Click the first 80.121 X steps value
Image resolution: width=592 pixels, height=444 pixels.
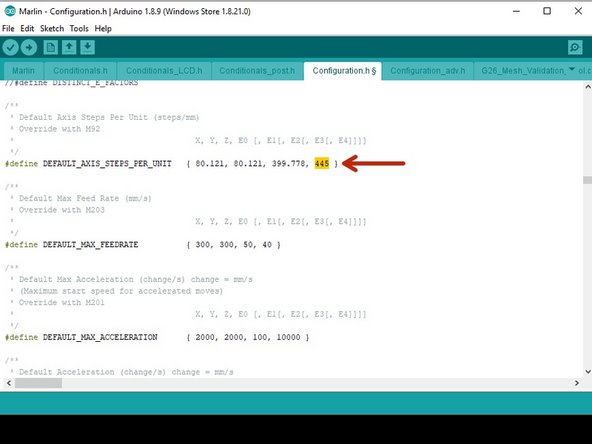tap(211, 164)
